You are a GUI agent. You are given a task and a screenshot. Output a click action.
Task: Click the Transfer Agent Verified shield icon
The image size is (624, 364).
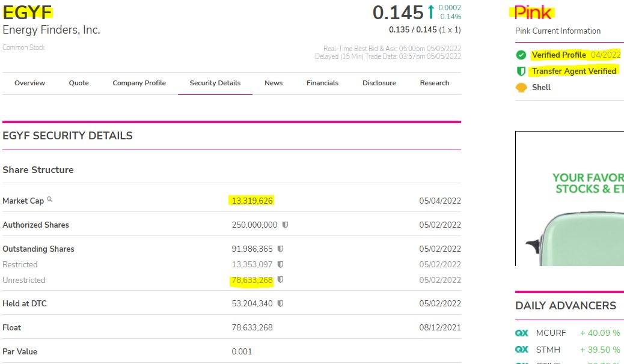[x=521, y=71]
